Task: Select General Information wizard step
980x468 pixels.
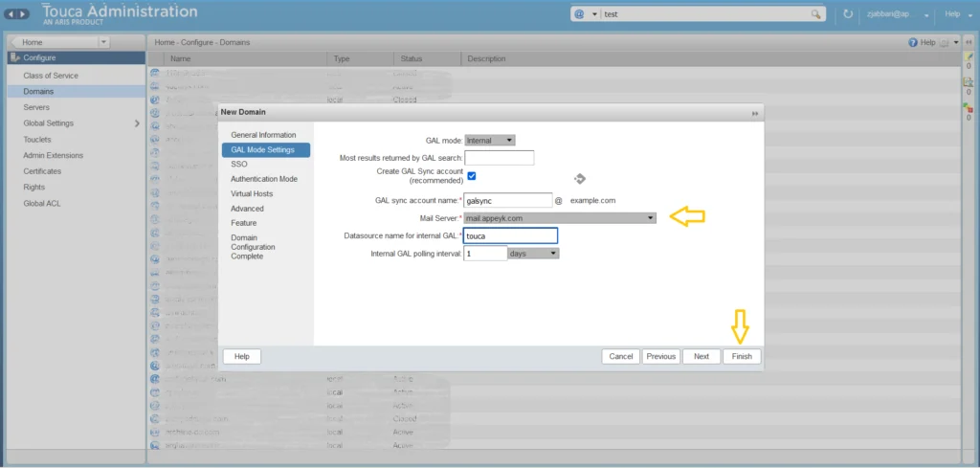Action: (264, 135)
